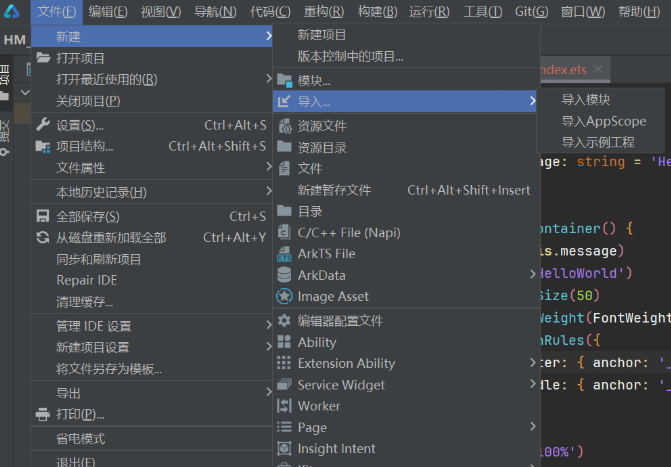This screenshot has width=671, height=467.
Task: Choose 版本控制中的项目...
Action: tap(406, 56)
